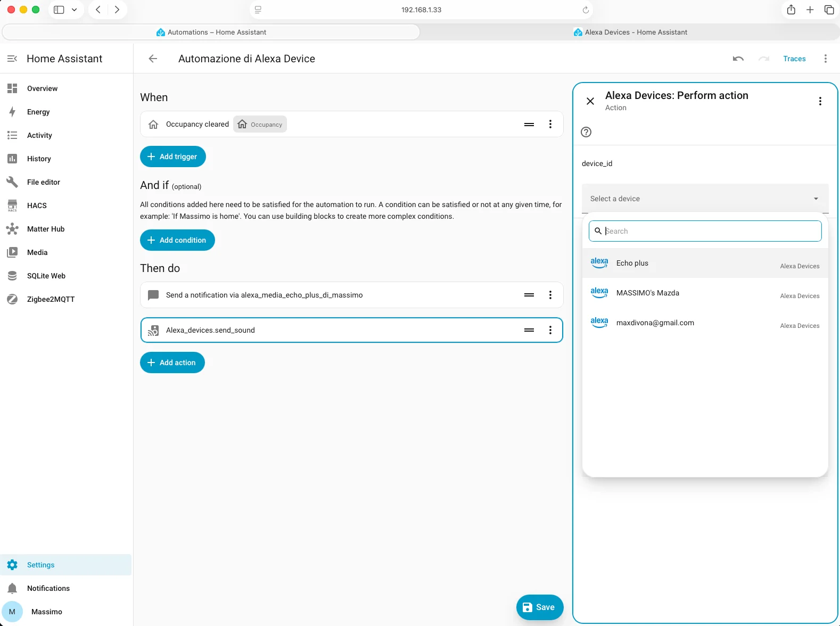Click the device Search field
840x626 pixels.
pyautogui.click(x=705, y=231)
